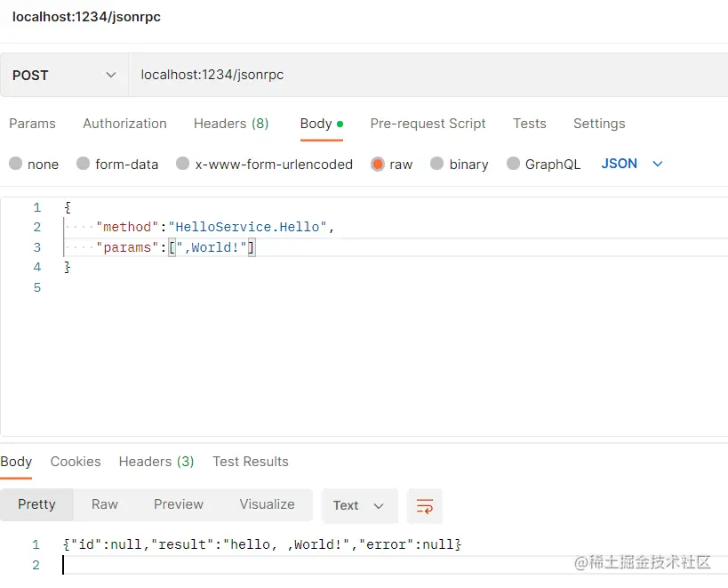Show the response Cookies tab
The width and height of the screenshot is (728, 588).
[x=76, y=462]
